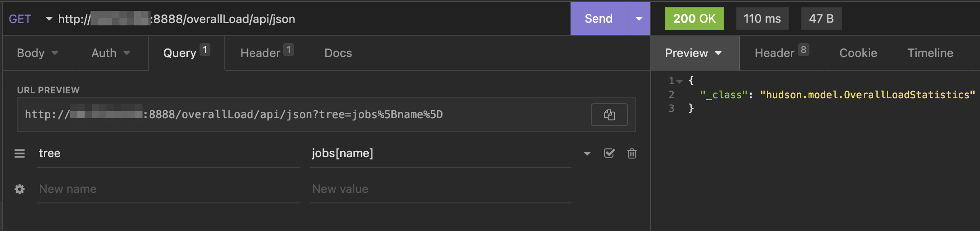This screenshot has height=231, width=980.
Task: Open the Cookie tab
Action: point(858,53)
